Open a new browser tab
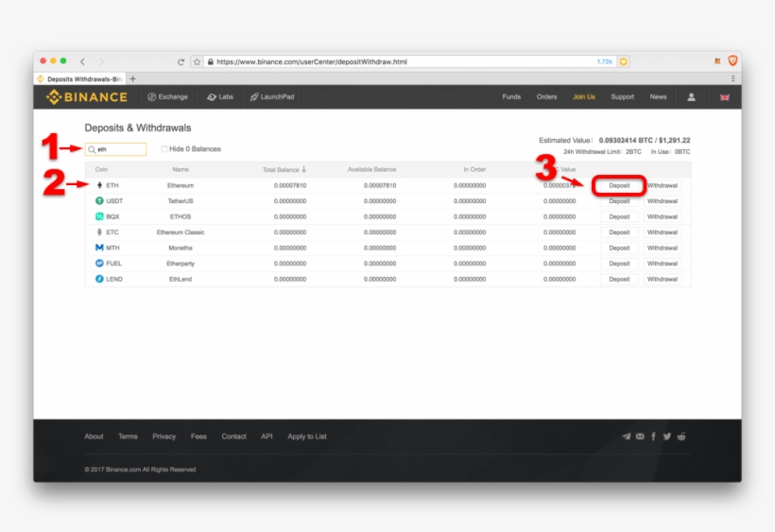The width and height of the screenshot is (775, 532). click(132, 78)
